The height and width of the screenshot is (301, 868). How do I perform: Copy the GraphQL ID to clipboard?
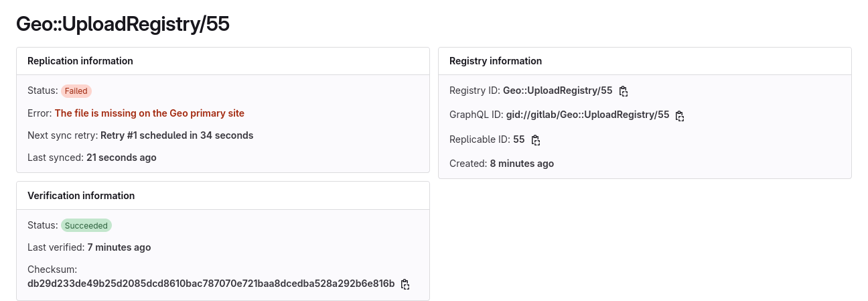pos(680,116)
